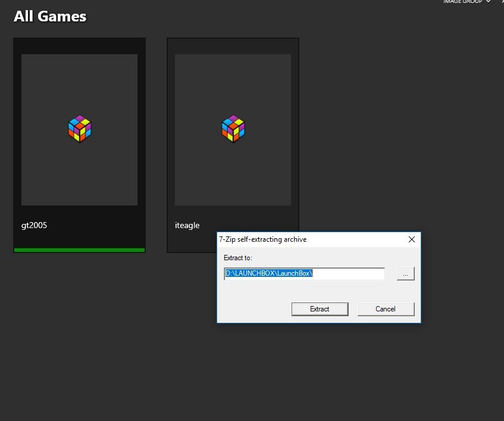Click the iteagle game title

tap(187, 226)
